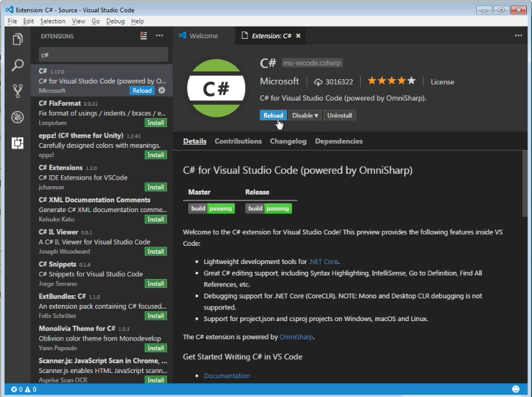Image resolution: width=532 pixels, height=397 pixels.
Task: Select the C# XML Documentation Comments entry title
Action: click(94, 200)
